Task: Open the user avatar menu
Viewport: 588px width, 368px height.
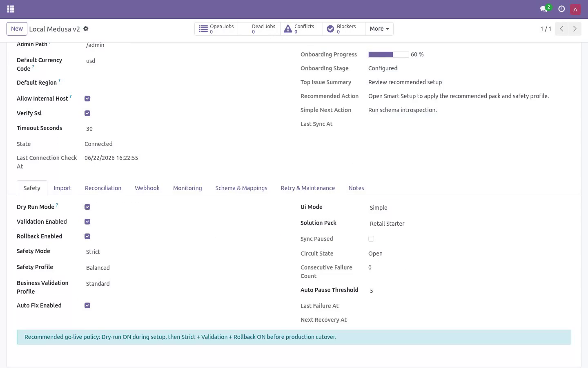Action: coord(575,9)
